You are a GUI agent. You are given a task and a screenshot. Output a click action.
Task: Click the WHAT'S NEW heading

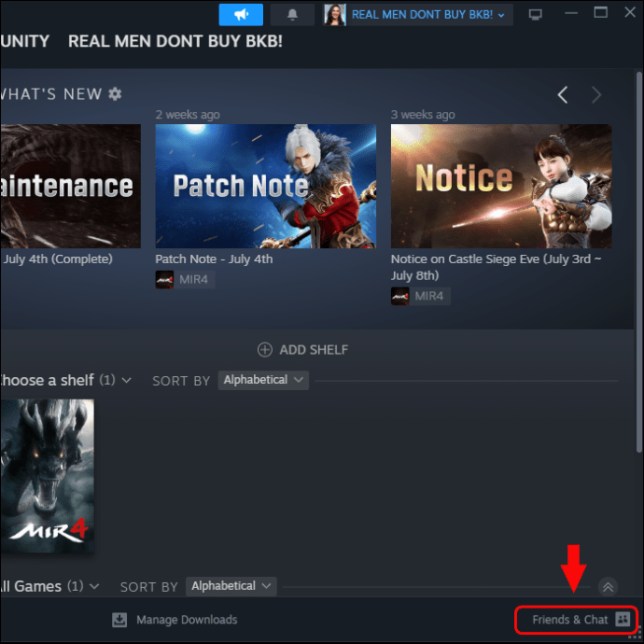click(x=51, y=94)
